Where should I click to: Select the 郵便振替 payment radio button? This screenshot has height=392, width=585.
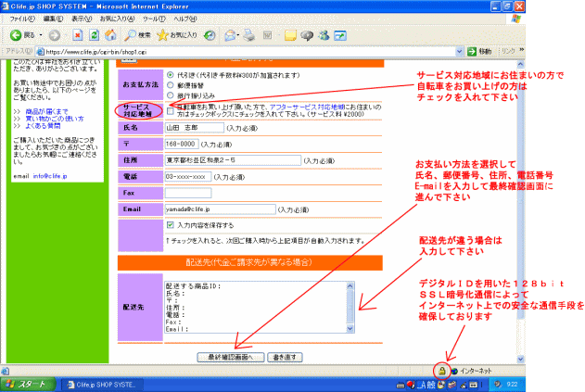coord(169,85)
